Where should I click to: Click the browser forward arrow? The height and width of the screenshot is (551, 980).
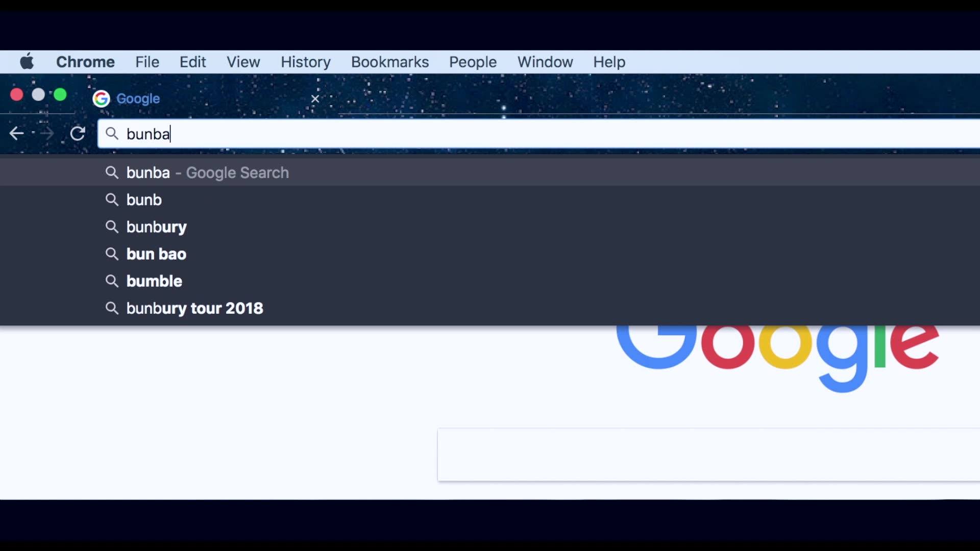(x=47, y=134)
